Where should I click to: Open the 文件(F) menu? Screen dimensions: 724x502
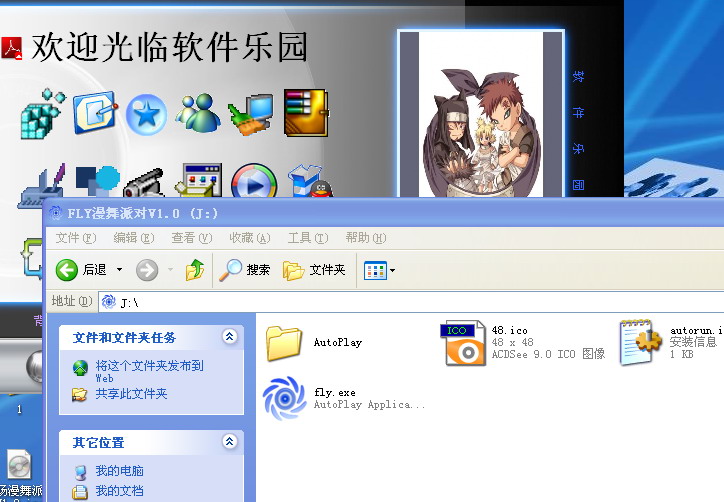(x=76, y=238)
